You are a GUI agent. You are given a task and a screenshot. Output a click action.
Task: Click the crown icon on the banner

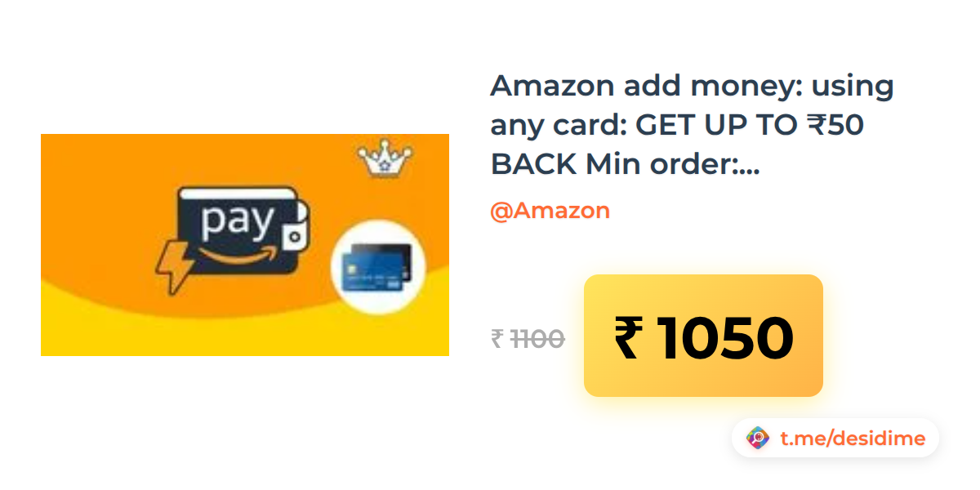385,159
